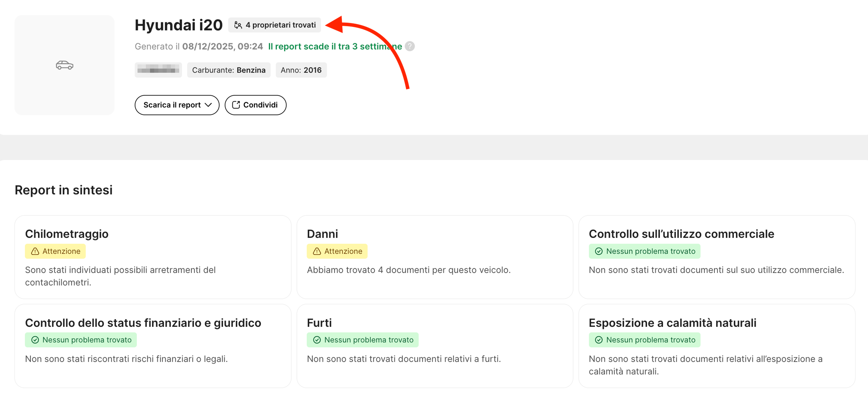868x399 pixels.
Task: Click the help question mark icon
Action: click(x=410, y=46)
